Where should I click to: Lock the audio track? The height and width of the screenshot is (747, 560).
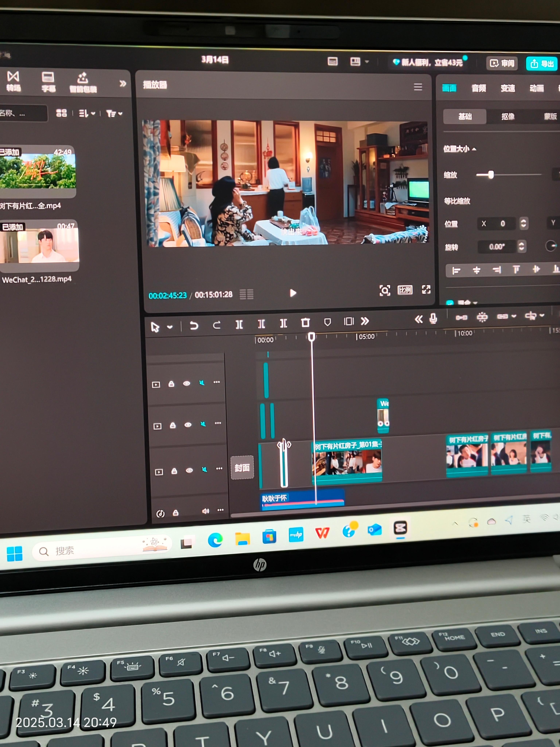[x=176, y=513]
